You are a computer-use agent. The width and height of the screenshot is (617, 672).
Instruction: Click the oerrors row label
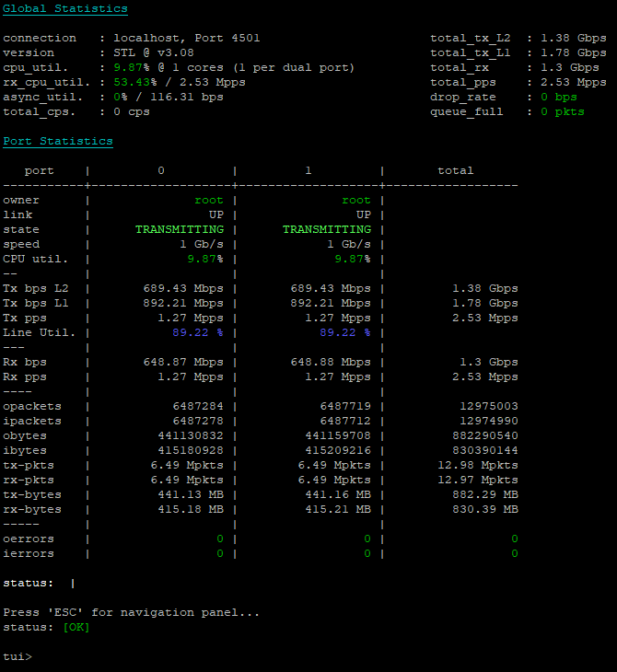tap(29, 539)
